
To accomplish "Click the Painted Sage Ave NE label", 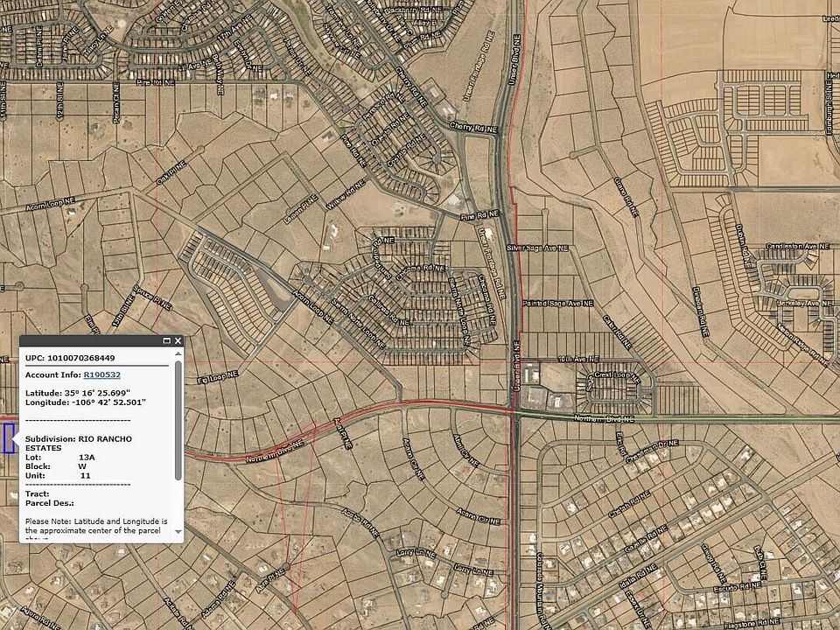I will [x=557, y=303].
